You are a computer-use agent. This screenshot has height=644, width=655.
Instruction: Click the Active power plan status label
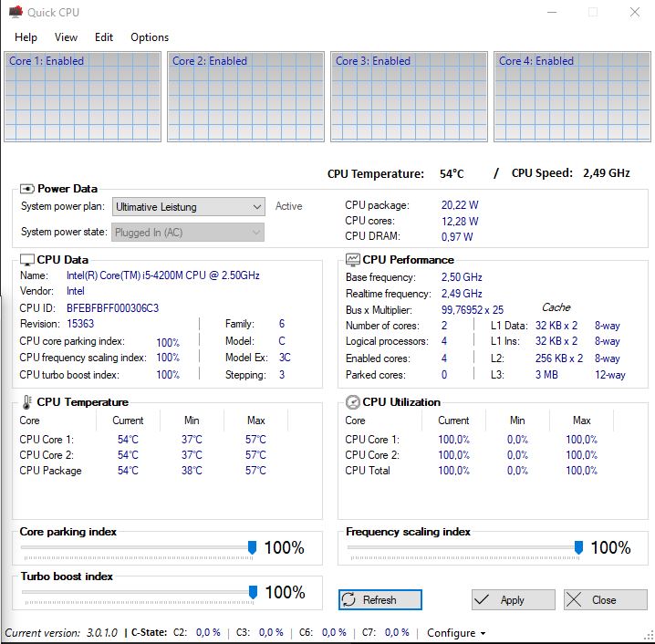coord(288,206)
